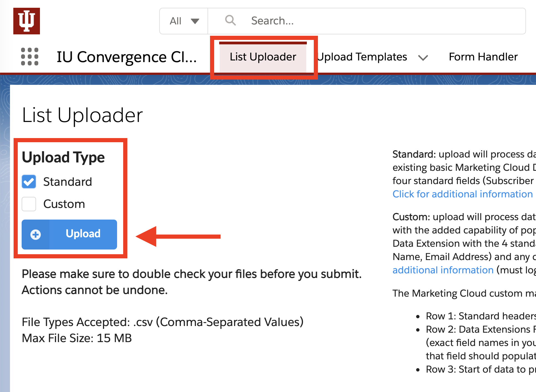Click the plus icon on Upload button
536x392 pixels.
pos(36,235)
